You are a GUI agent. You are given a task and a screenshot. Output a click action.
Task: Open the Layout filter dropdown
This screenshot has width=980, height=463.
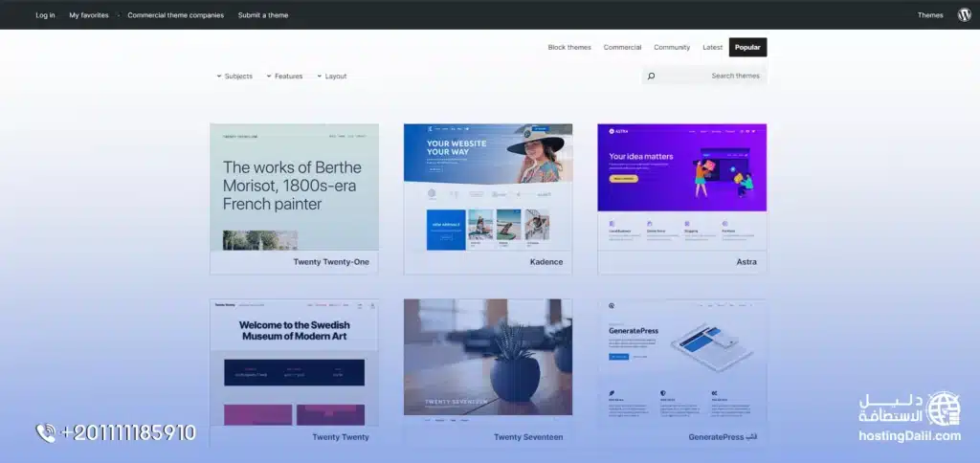pyautogui.click(x=332, y=76)
